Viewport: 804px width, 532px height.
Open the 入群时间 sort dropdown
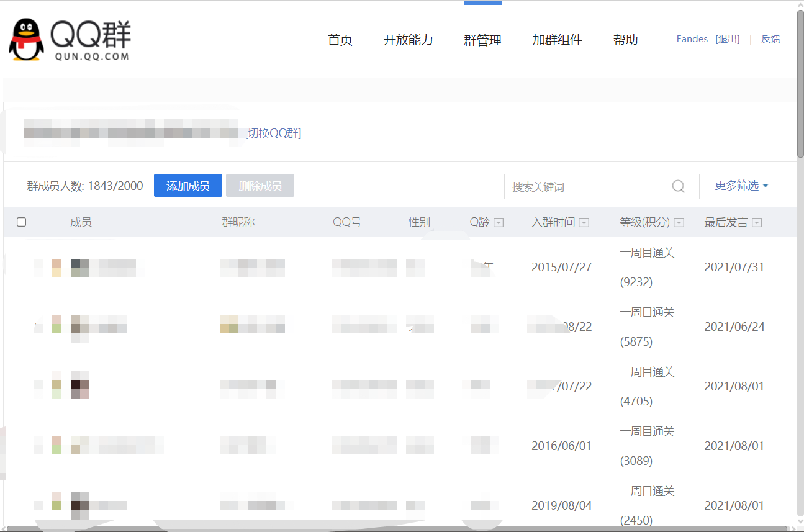coord(584,222)
